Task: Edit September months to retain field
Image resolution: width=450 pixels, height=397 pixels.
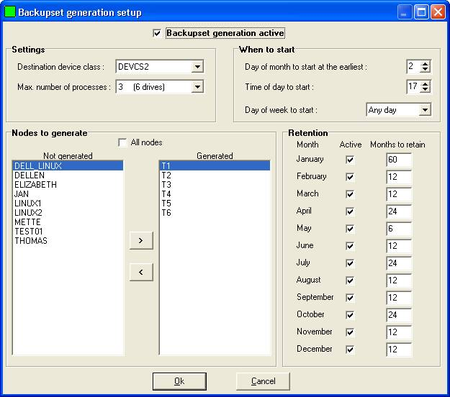Action: (399, 298)
